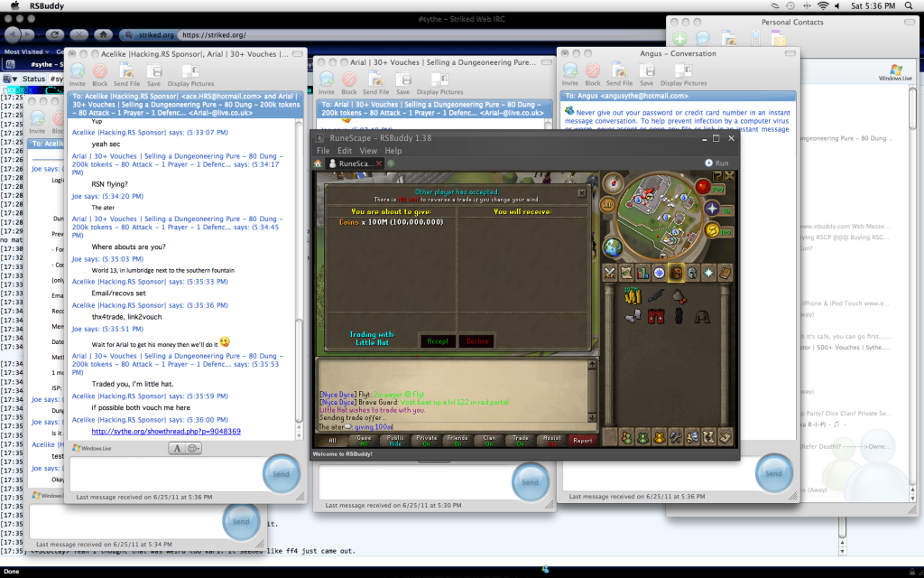This screenshot has width=924, height=578.
Task: Click Send in the Arial conversation window
Action: [x=530, y=482]
